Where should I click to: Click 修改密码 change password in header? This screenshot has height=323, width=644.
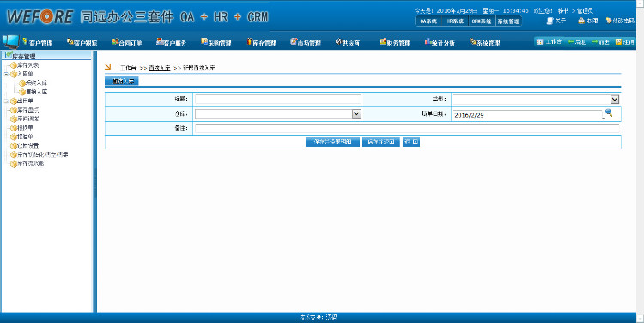tap(620, 21)
